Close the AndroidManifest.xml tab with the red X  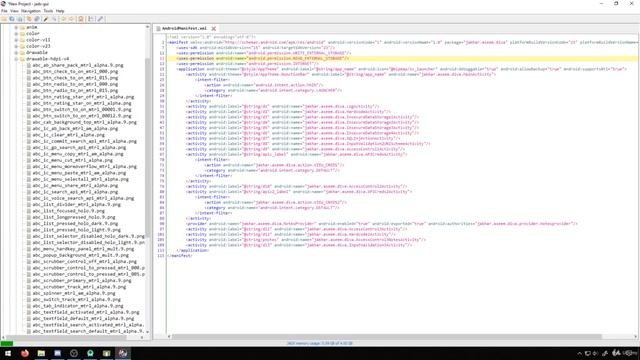pyautogui.click(x=213, y=29)
